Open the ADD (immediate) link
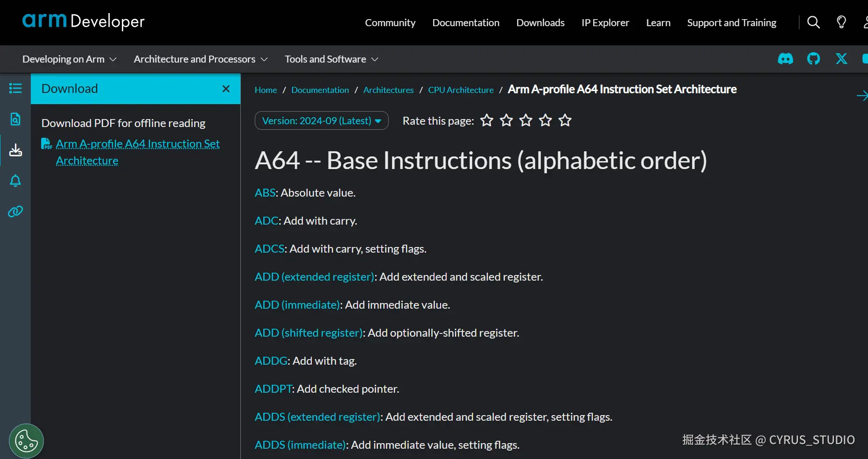 click(297, 305)
